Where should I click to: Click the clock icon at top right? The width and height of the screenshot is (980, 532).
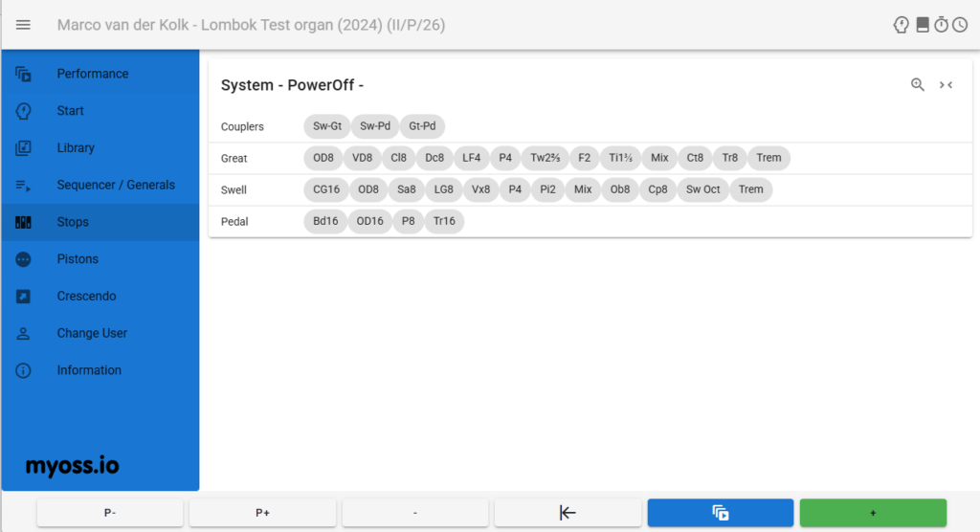[960, 24]
